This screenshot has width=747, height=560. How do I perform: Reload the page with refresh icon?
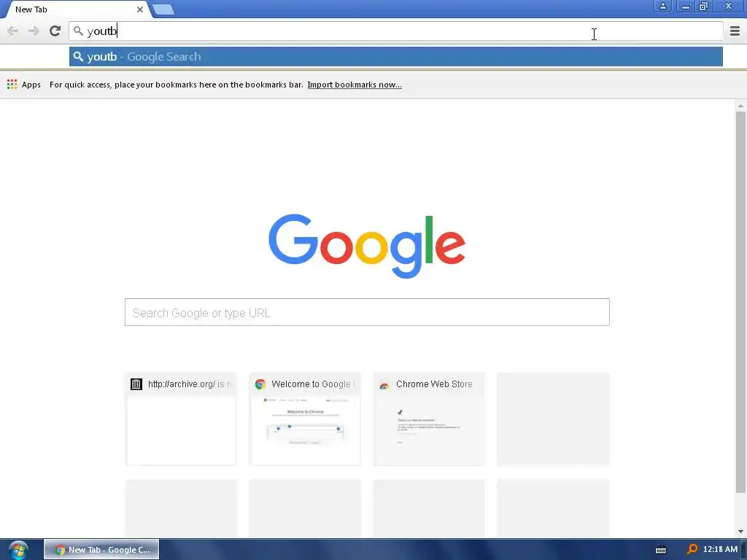[55, 31]
